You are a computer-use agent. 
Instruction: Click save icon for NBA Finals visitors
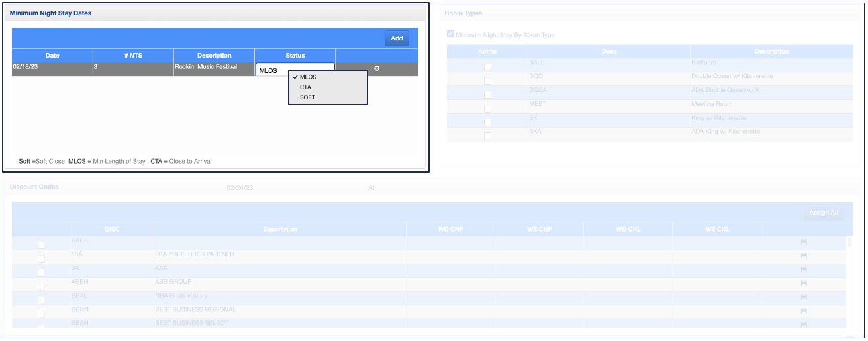804,297
